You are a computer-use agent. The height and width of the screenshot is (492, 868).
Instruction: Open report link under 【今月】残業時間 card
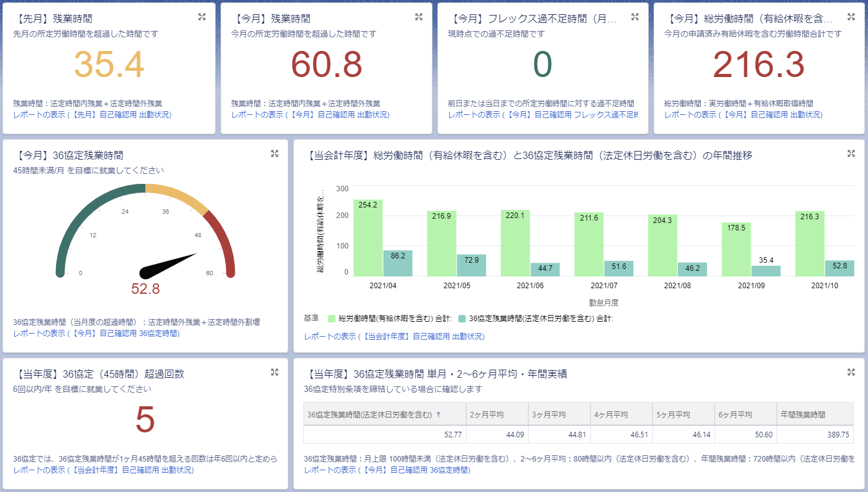[x=310, y=115]
